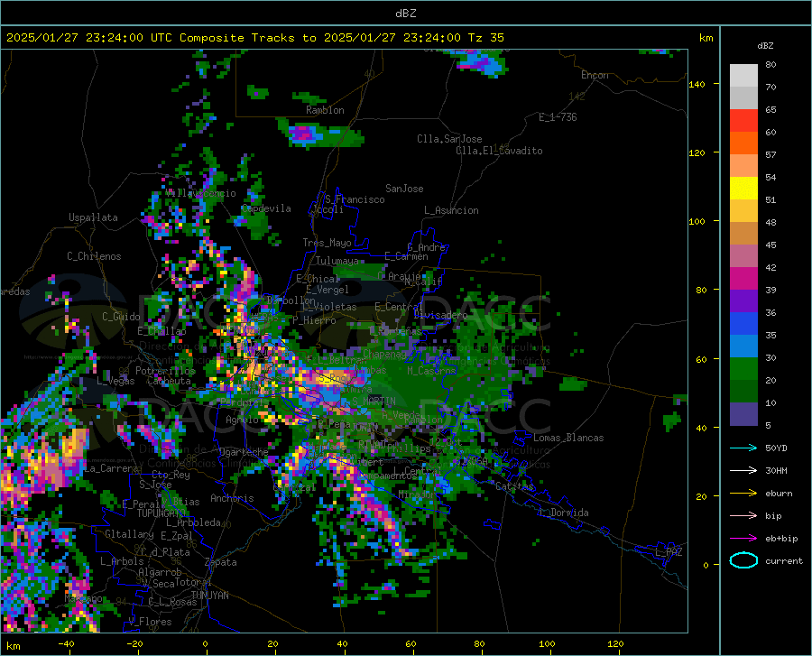Click the km label at bottom-left axis

pyautogui.click(x=13, y=646)
